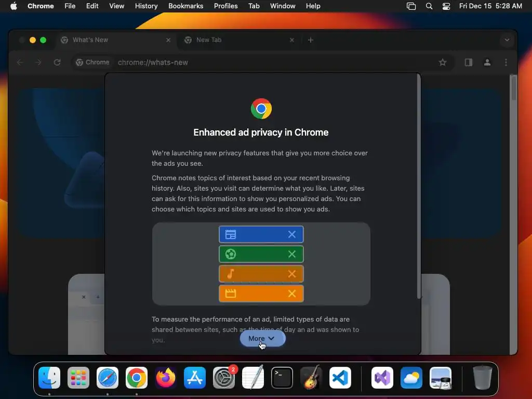This screenshot has height=399, width=532.
Task: Open a new tab with the plus button
Action: click(311, 40)
